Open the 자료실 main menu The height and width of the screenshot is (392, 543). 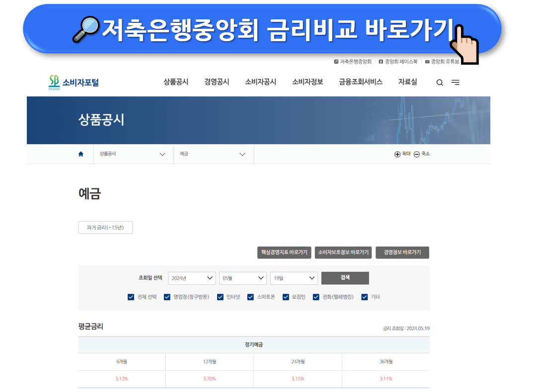(x=407, y=81)
